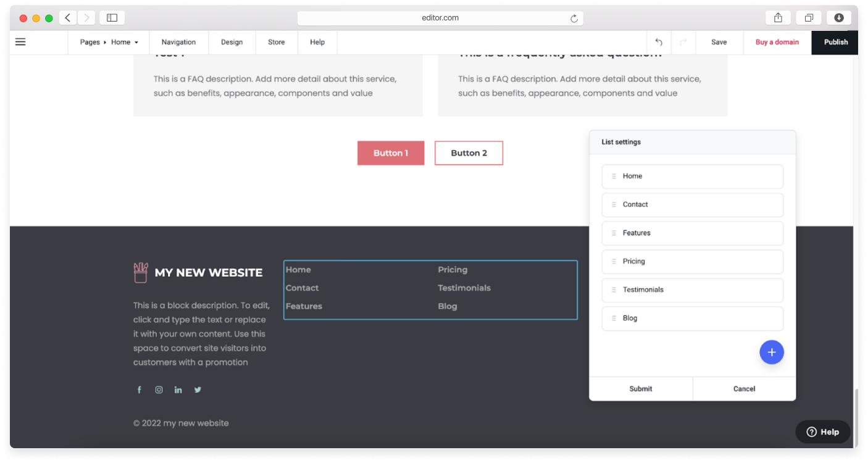Select the Features list item in settings

tap(693, 233)
